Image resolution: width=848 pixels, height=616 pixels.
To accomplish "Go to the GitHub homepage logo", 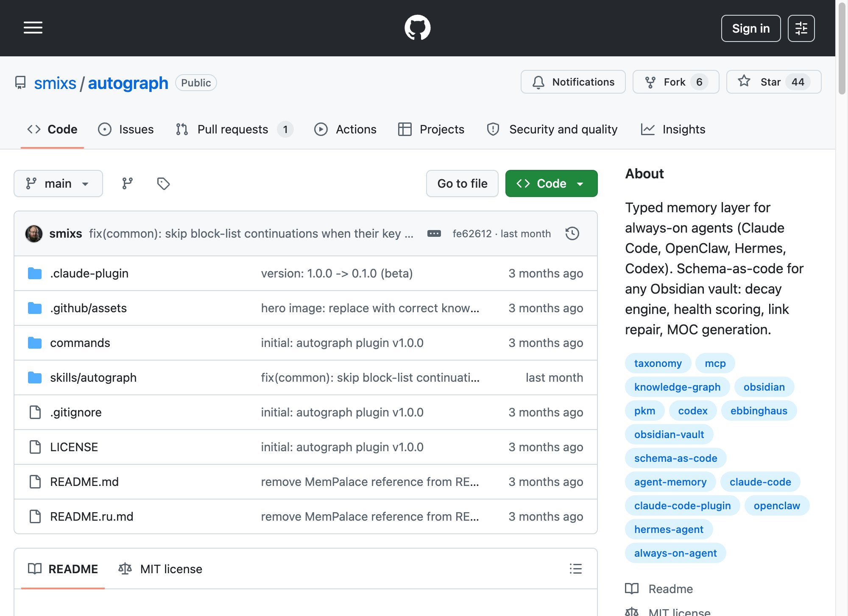I will coord(418,28).
